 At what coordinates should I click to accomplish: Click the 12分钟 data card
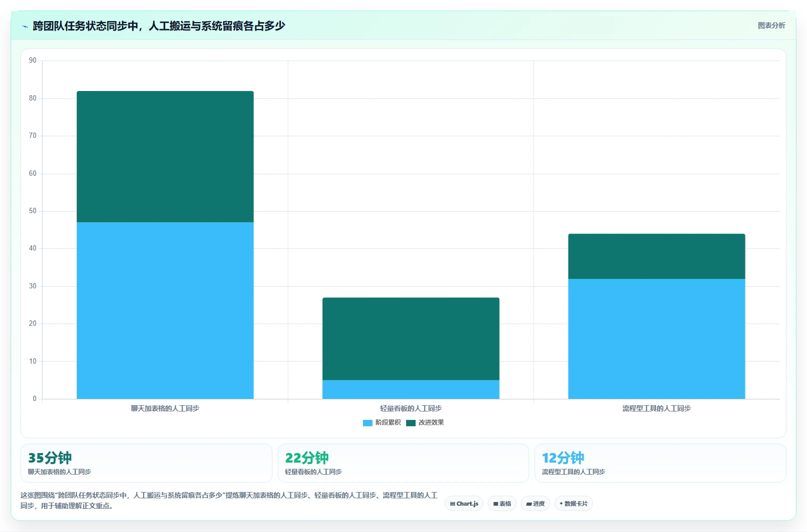(x=660, y=463)
